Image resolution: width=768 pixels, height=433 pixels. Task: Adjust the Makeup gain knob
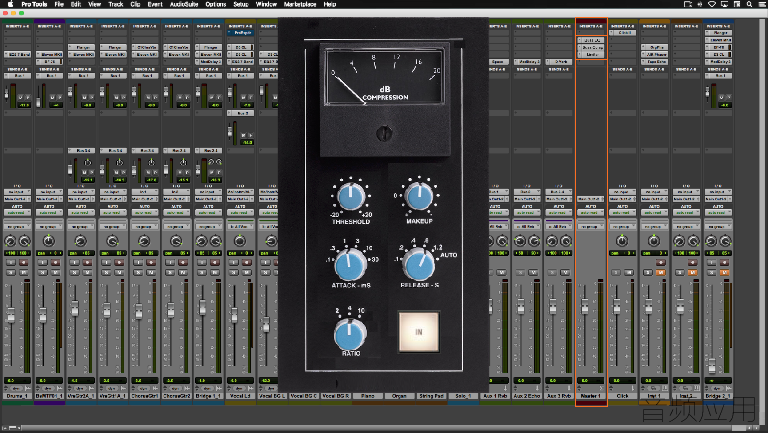419,196
